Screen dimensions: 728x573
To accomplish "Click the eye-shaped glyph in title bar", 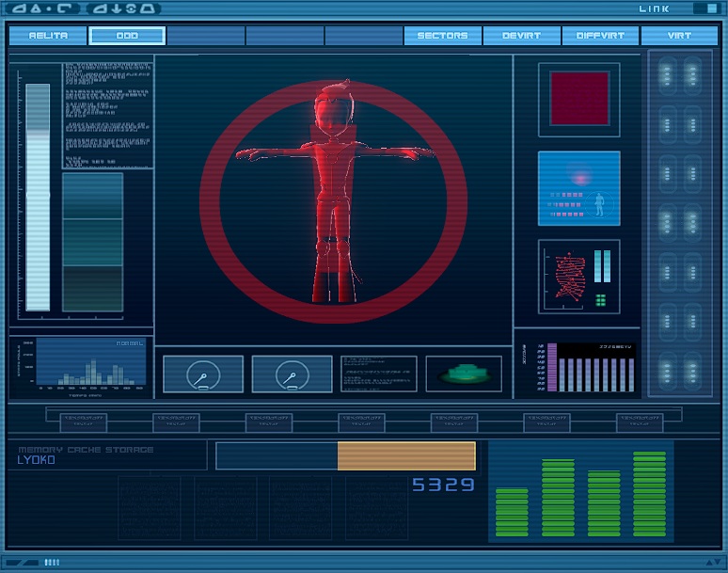I will [131, 8].
